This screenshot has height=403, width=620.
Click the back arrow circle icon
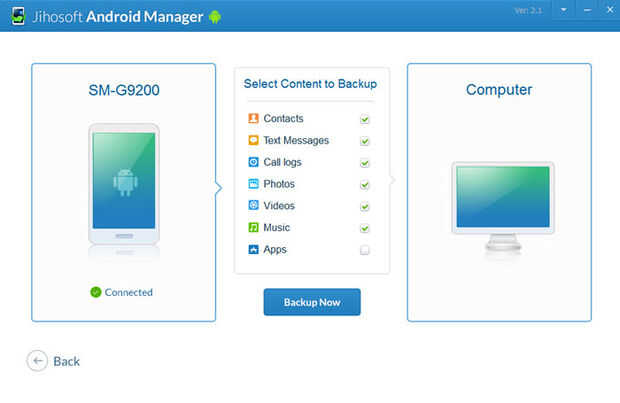click(x=37, y=361)
